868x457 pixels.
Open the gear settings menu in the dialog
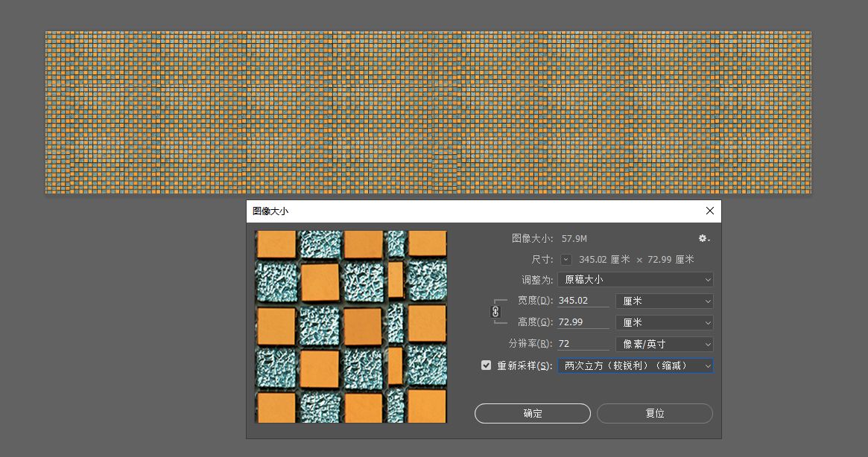pos(704,238)
